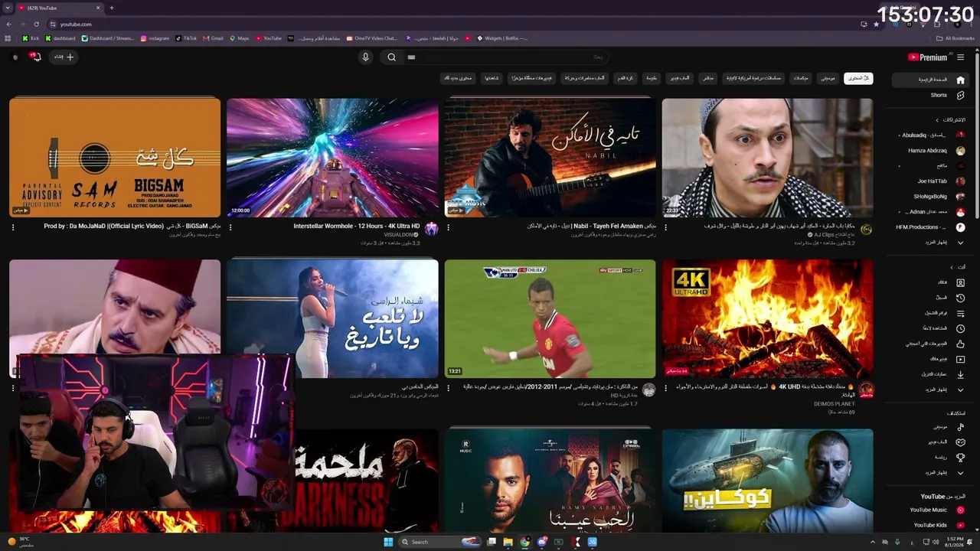This screenshot has width=980, height=551.
Task: Open the Gmail bookmark
Action: [214, 38]
